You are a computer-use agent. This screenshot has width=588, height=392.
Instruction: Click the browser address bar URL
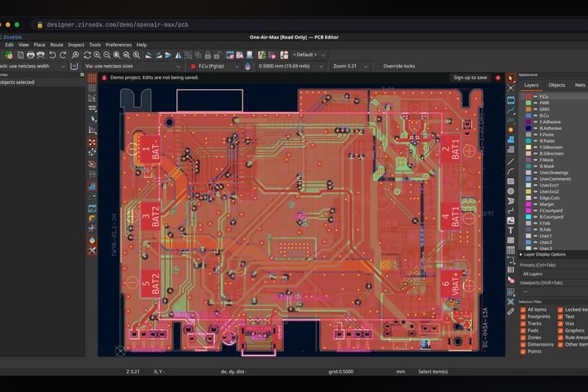pos(118,25)
